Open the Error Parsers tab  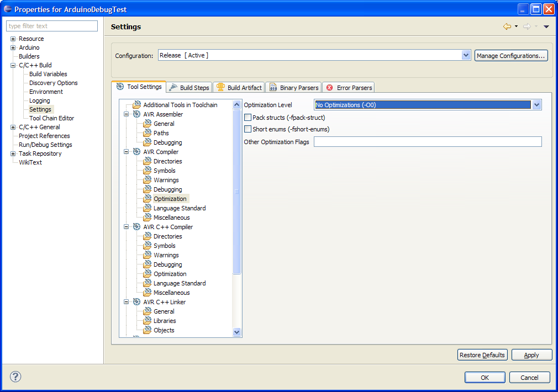click(349, 87)
